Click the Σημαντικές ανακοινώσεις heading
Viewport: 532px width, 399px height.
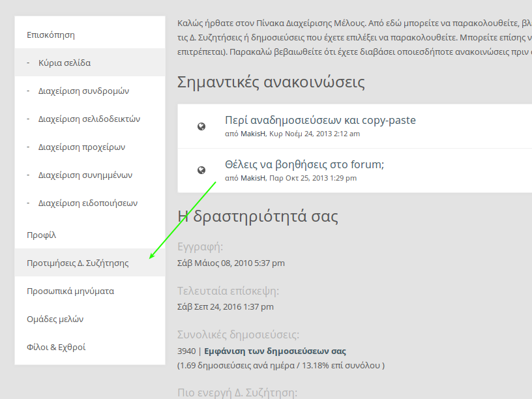(x=271, y=83)
